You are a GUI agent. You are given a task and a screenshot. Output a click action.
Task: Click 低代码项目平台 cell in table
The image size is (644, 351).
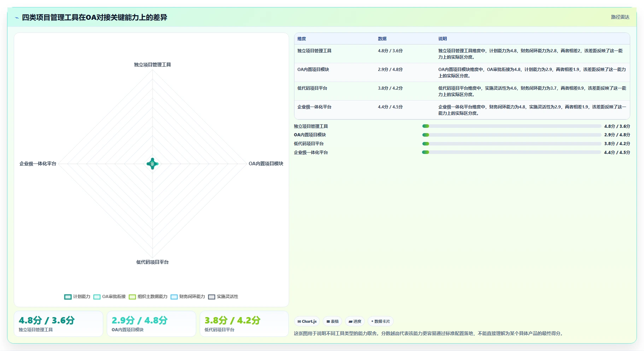pyautogui.click(x=312, y=88)
